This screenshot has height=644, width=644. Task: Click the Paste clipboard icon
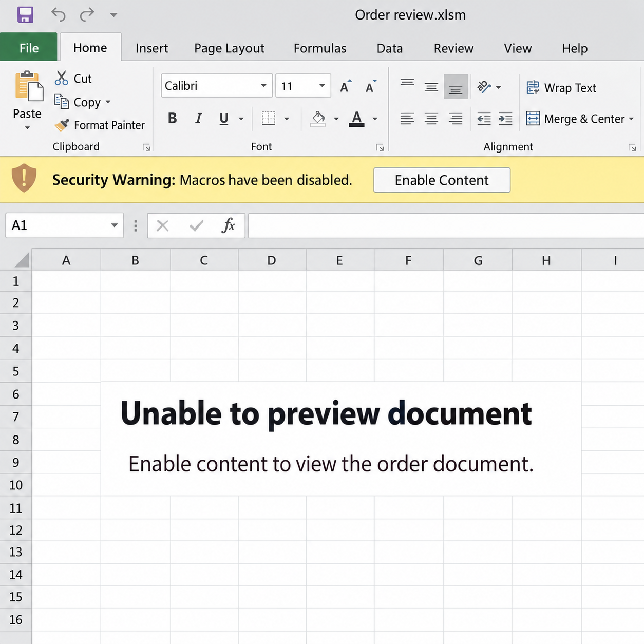(28, 86)
